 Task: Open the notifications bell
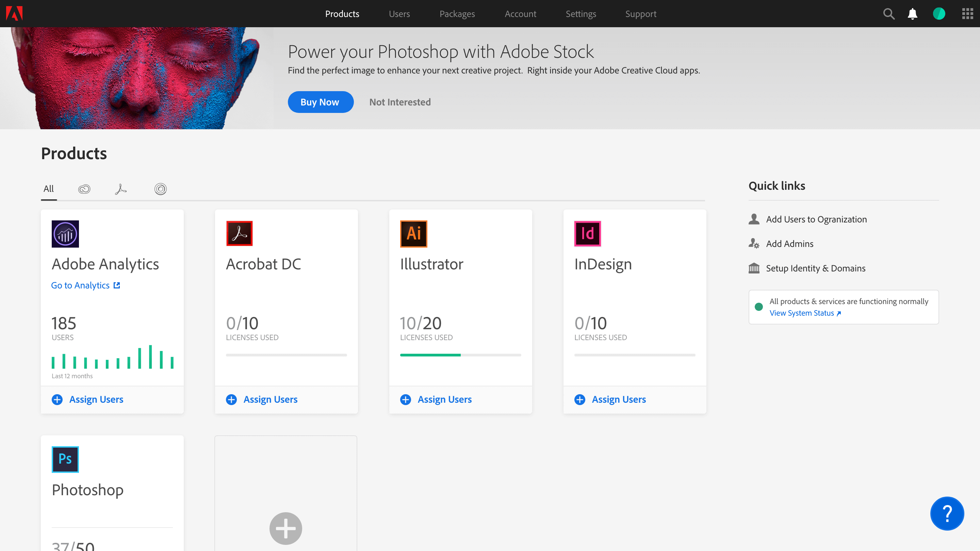click(912, 14)
